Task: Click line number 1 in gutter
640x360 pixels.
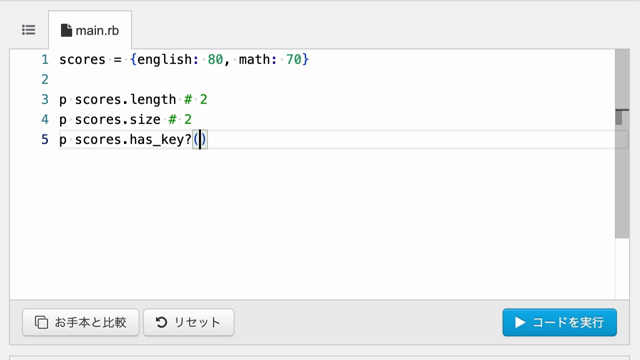Action: click(x=44, y=60)
